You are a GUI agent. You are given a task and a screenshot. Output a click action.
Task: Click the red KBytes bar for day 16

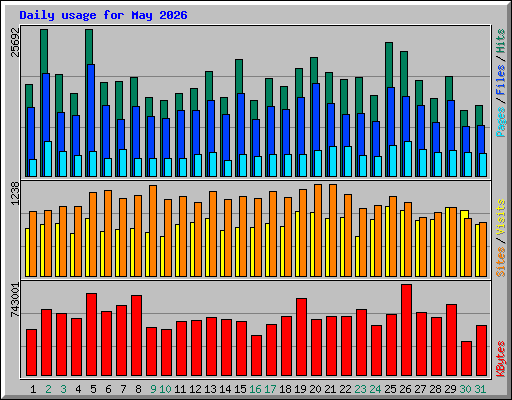click(256, 356)
